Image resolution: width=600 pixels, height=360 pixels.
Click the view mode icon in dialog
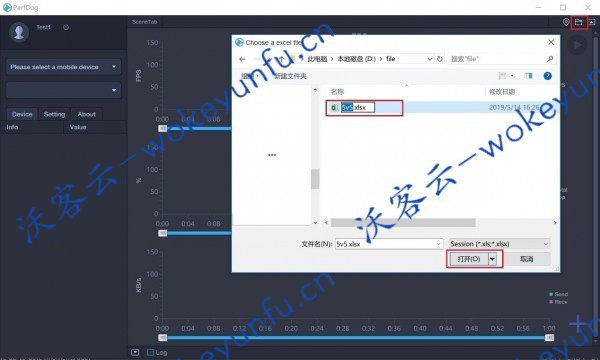(502, 76)
